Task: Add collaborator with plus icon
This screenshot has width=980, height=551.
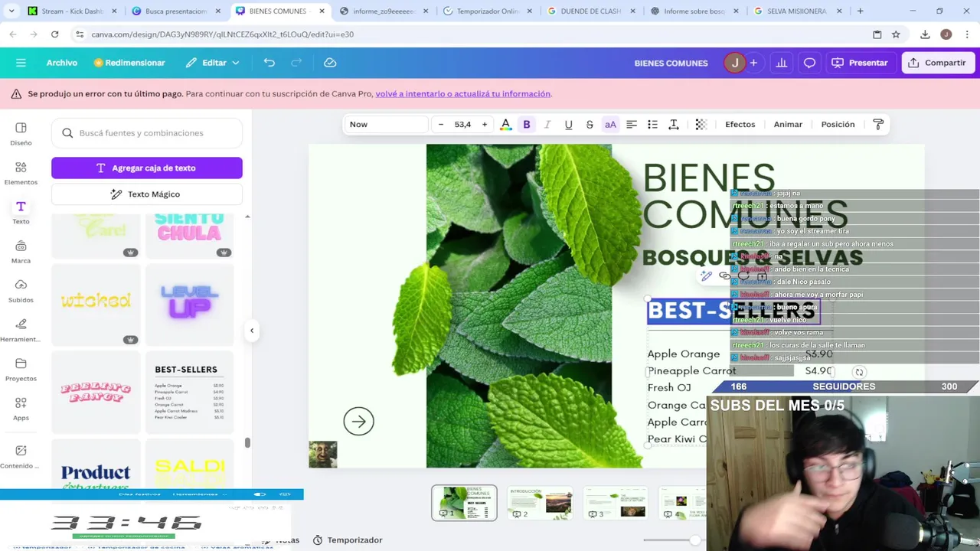Action: [753, 63]
